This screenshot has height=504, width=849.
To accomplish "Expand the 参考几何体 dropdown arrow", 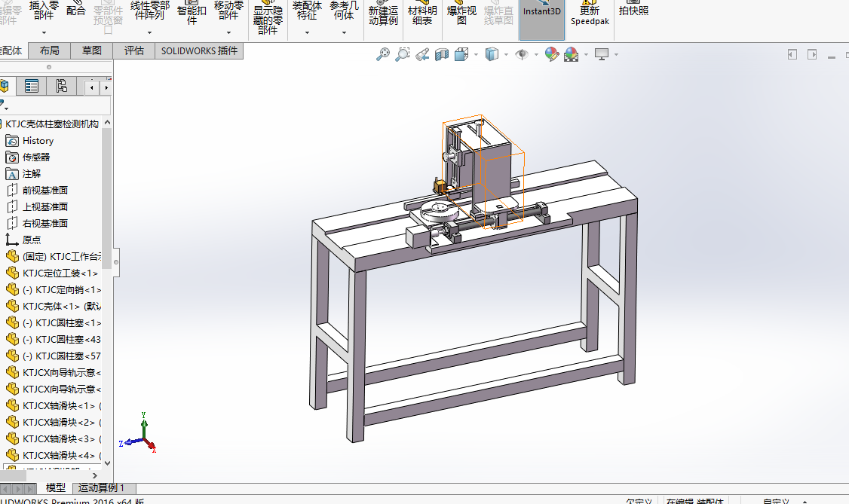I will click(344, 32).
